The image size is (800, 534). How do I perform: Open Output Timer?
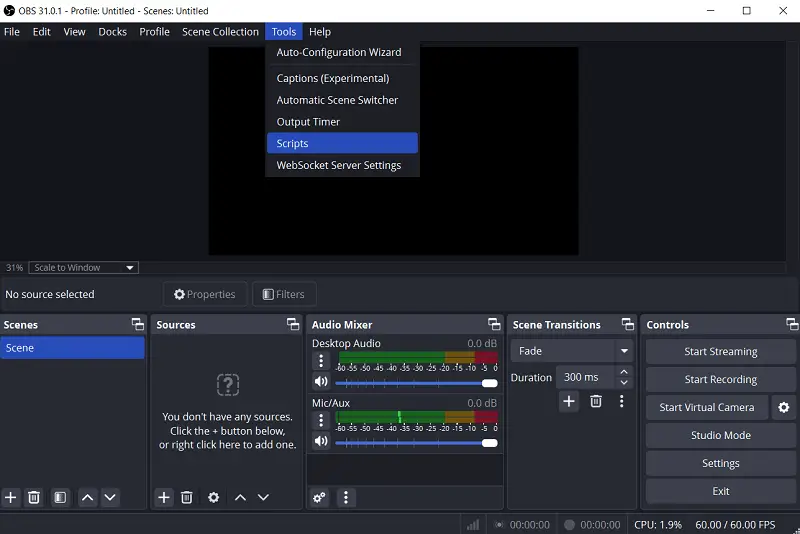pos(342,122)
